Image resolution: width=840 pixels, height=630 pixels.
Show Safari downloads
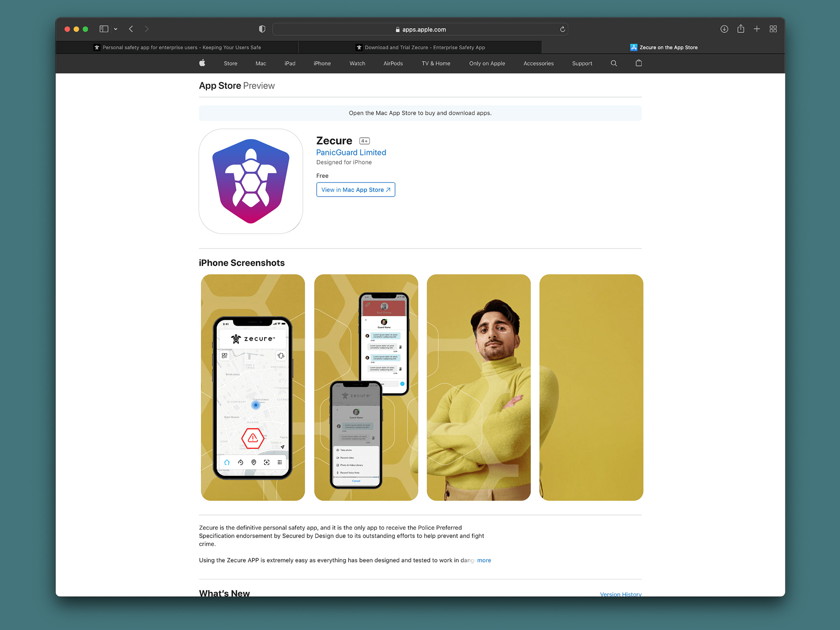coord(724,29)
